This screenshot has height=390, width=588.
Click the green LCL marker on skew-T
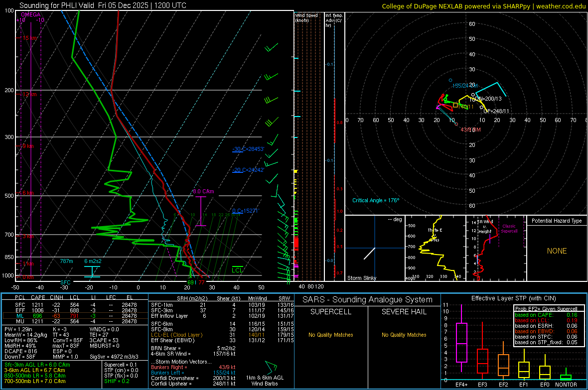pos(237,270)
